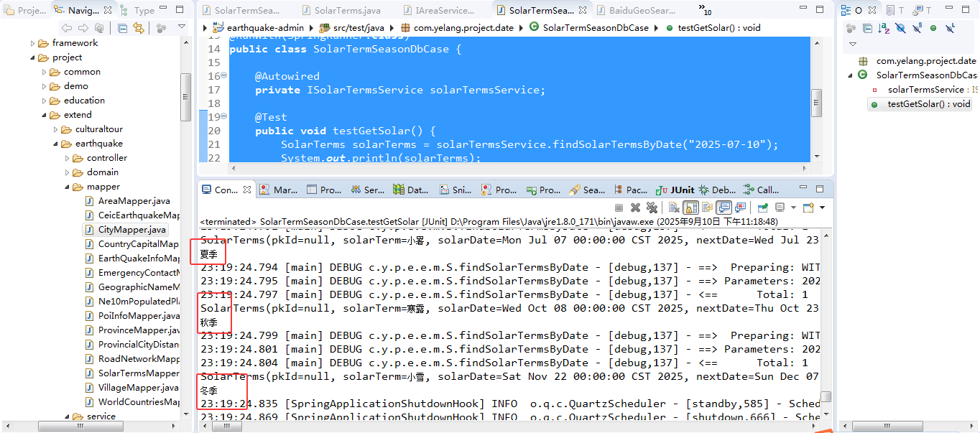This screenshot has height=433, width=980.
Task: Collapse the project folder in the Navigator
Action: pyautogui.click(x=33, y=57)
